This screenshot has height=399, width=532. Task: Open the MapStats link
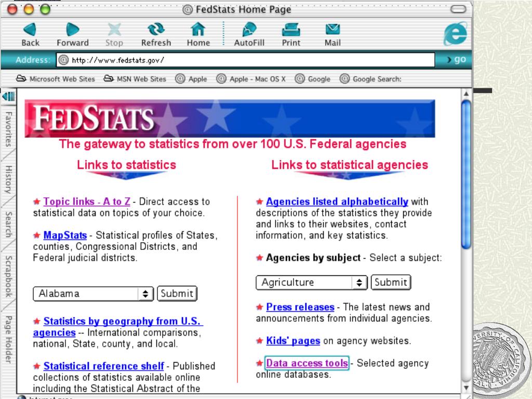tap(65, 235)
